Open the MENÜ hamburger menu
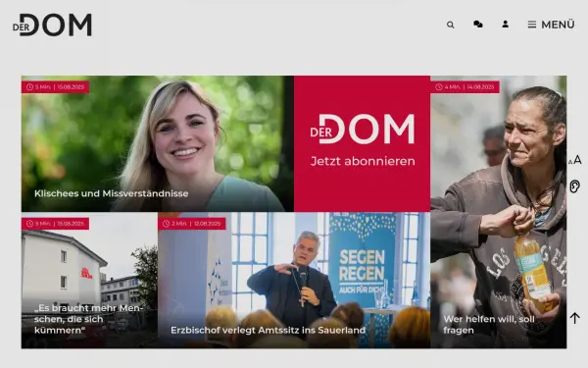This screenshot has height=368, width=588. point(551,25)
